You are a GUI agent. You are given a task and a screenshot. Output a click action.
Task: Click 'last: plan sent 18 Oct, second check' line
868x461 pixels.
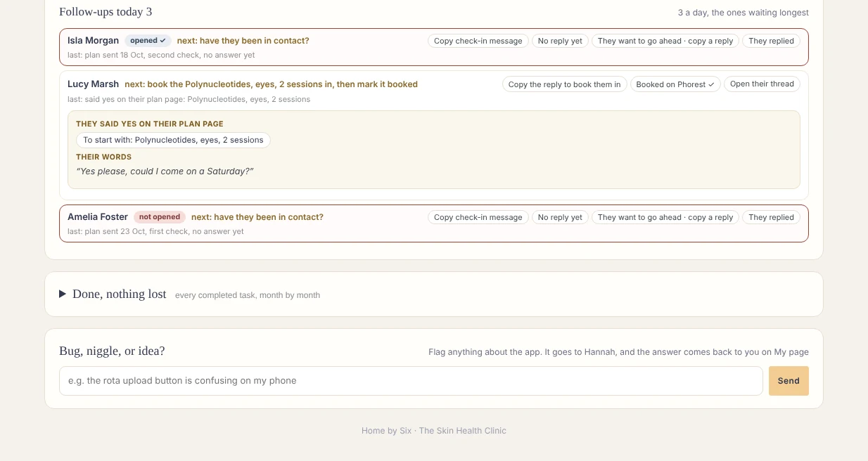tap(161, 55)
